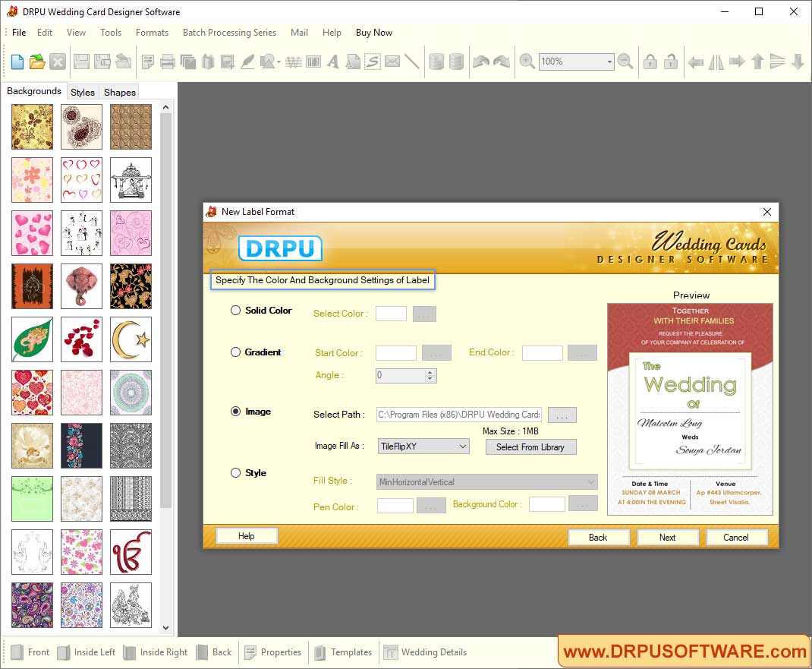812x669 pixels.
Task: Open the Batch Processing Series menu
Action: (x=229, y=32)
